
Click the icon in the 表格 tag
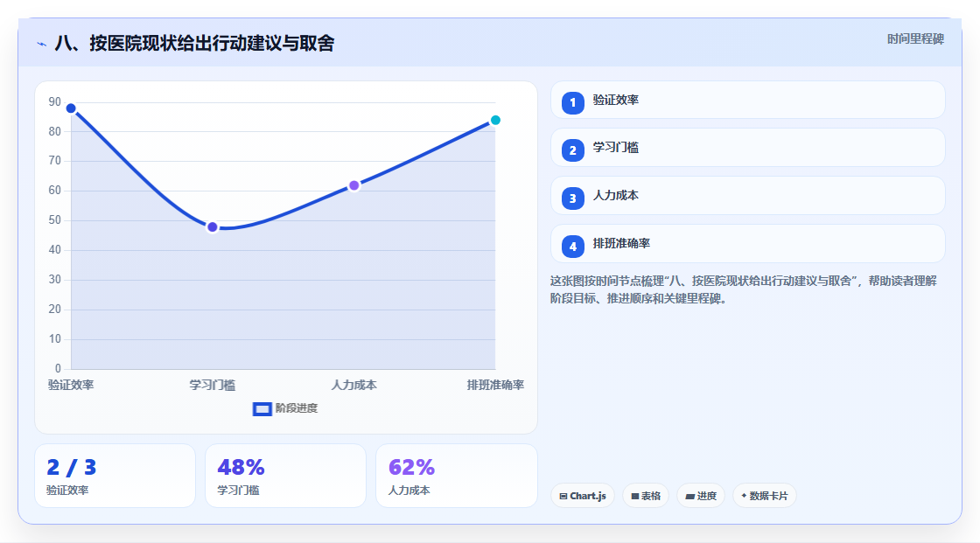pyautogui.click(x=635, y=496)
